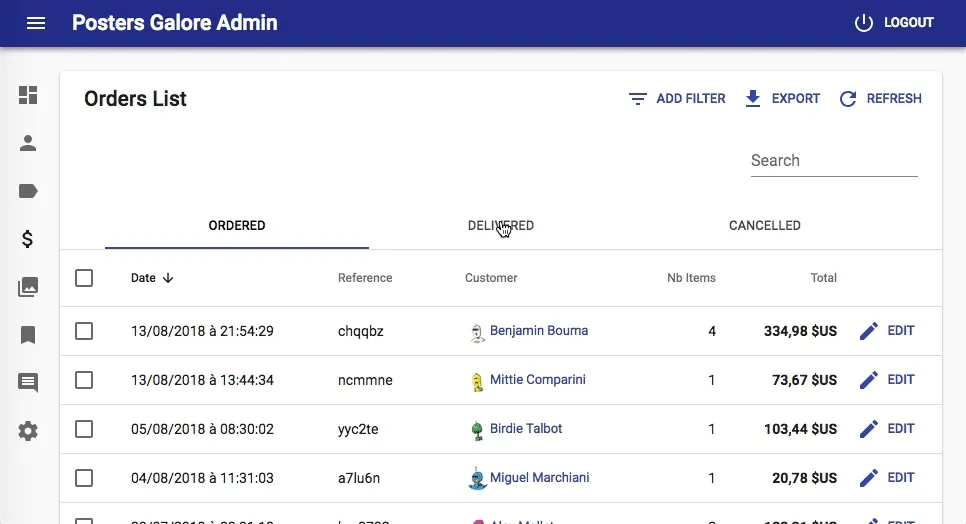Click the Date sort arrow in header
This screenshot has width=966, height=524.
pyautogui.click(x=168, y=278)
